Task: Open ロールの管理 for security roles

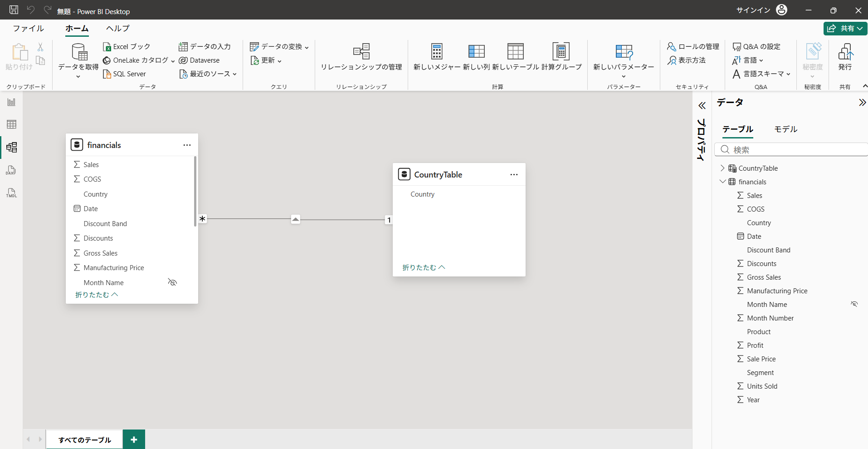Action: [x=693, y=47]
